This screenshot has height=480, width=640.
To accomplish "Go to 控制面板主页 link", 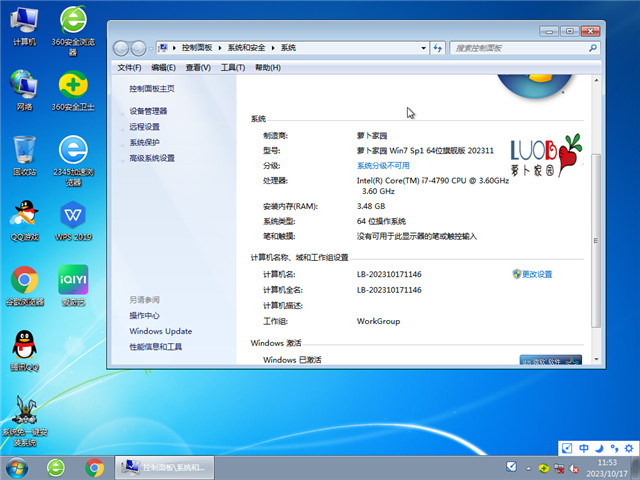I will 152,89.
